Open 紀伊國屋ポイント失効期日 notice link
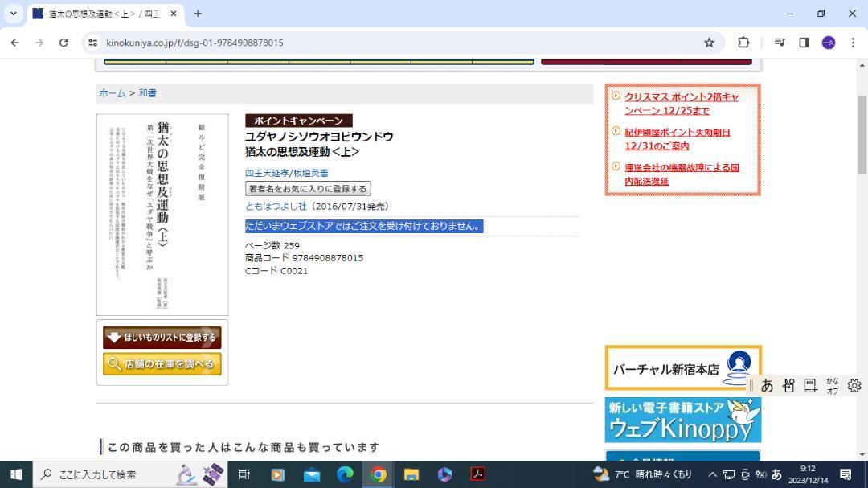Screen dimensions: 868x488 (678, 139)
